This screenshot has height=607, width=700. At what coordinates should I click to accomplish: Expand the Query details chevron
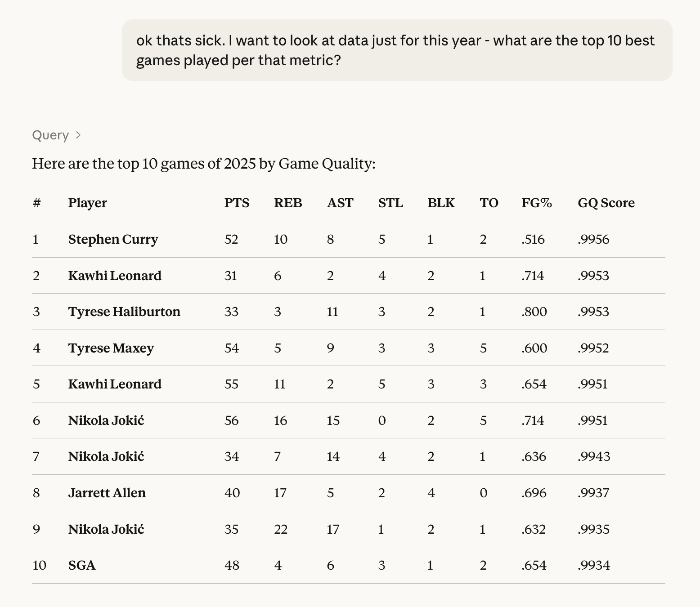coord(78,135)
